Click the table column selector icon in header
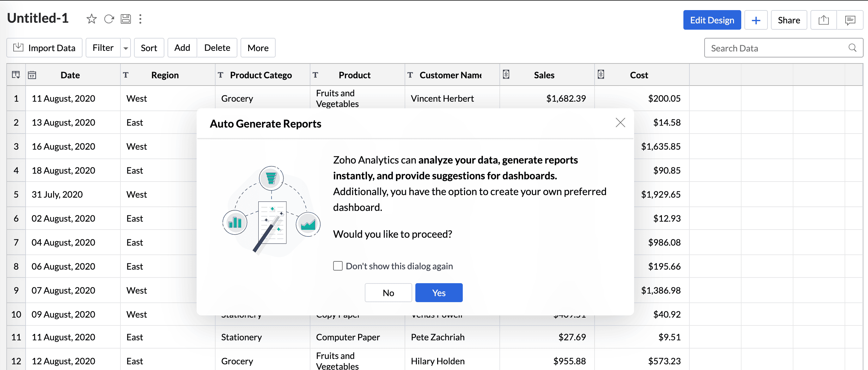The width and height of the screenshot is (868, 370). pyautogui.click(x=16, y=75)
